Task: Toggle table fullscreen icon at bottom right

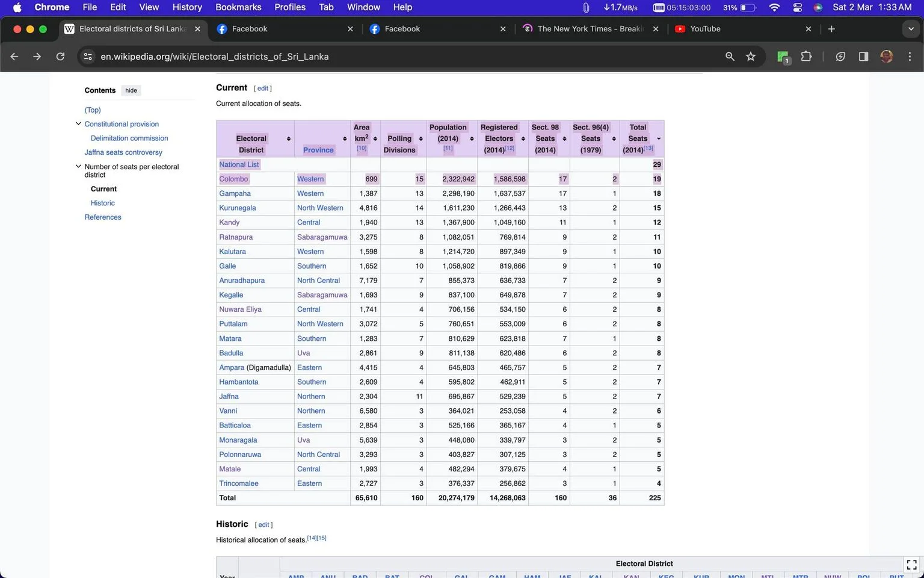Action: [911, 565]
